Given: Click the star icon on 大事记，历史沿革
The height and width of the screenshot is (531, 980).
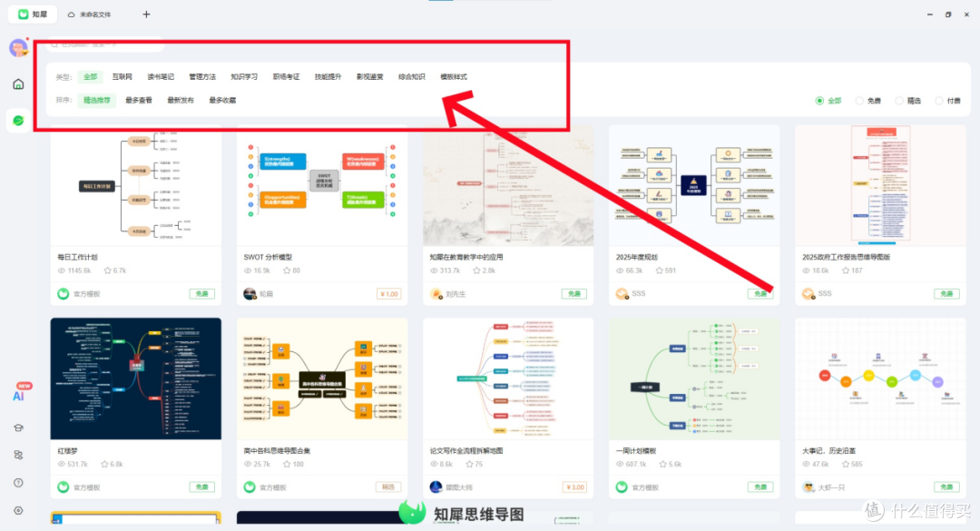Looking at the screenshot, I should (x=846, y=464).
